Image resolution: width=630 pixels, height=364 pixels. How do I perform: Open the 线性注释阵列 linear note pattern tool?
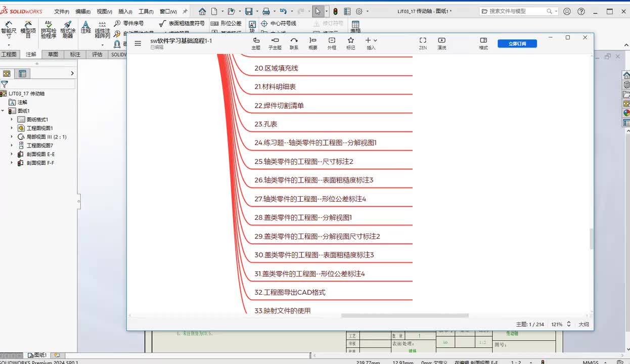[103, 30]
